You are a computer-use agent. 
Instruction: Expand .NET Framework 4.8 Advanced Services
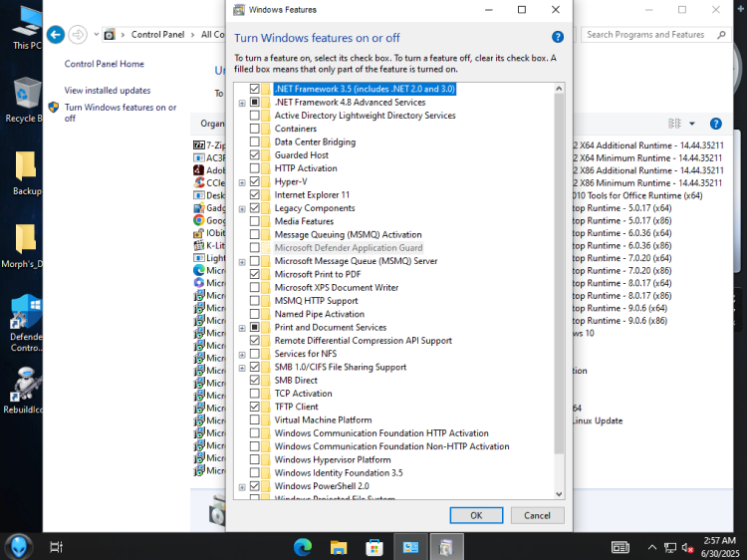click(242, 103)
